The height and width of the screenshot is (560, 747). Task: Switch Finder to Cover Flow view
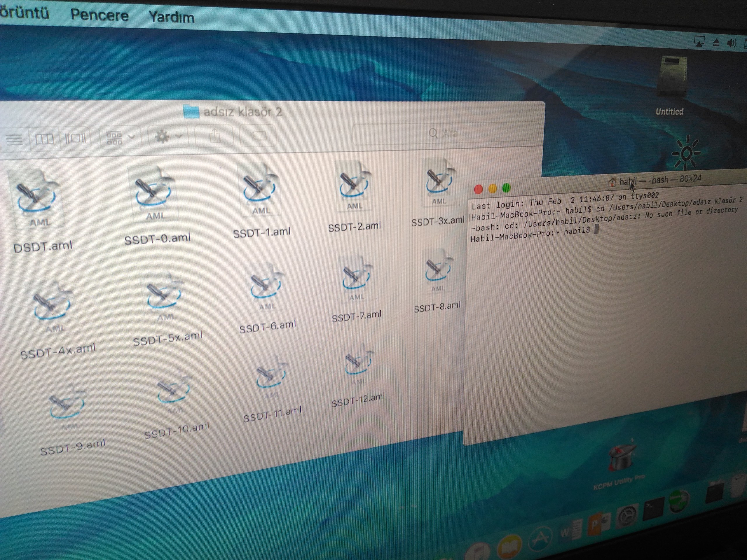click(x=75, y=138)
